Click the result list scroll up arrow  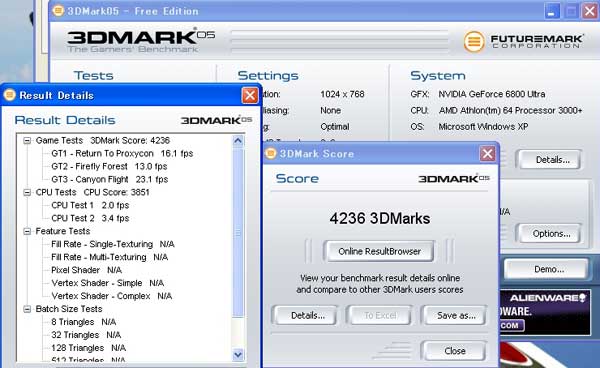[x=238, y=141]
